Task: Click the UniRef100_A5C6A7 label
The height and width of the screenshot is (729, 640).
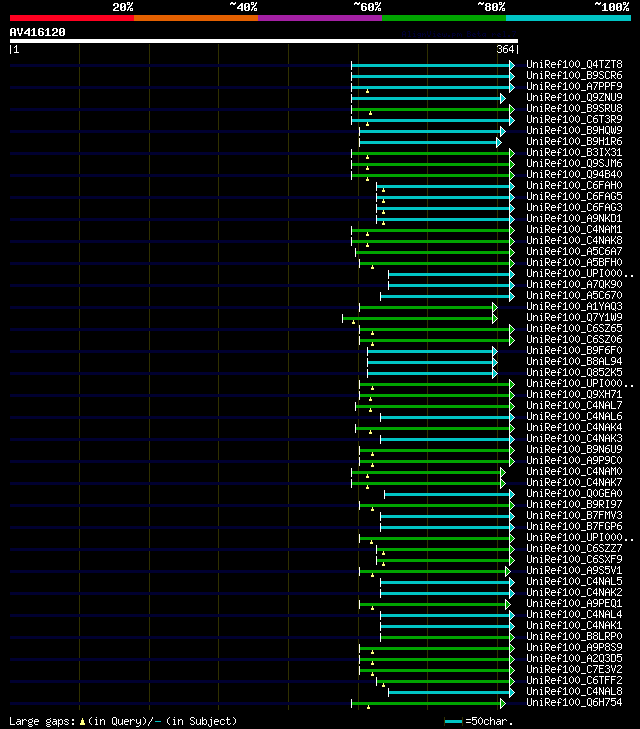Action: pos(574,252)
